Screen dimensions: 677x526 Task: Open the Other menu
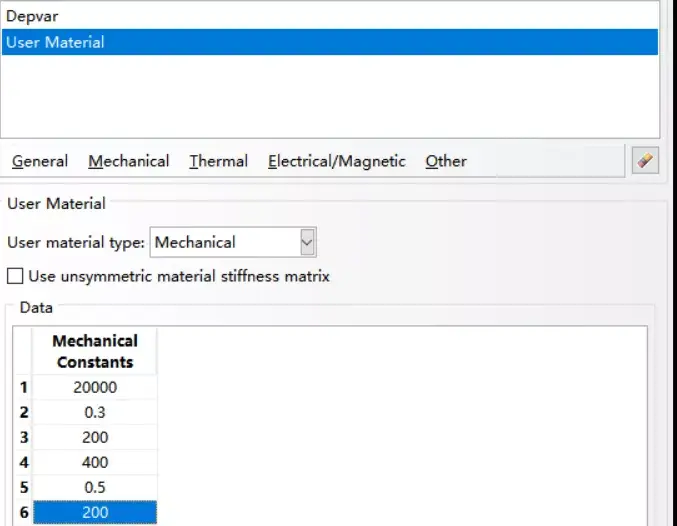click(x=446, y=161)
